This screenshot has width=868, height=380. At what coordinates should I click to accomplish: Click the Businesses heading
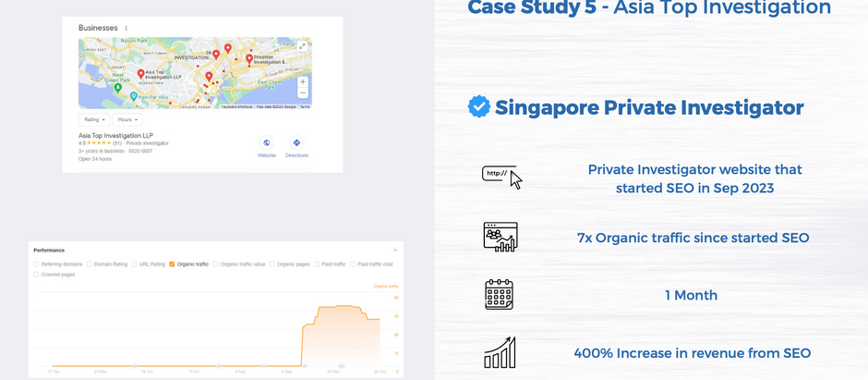pyautogui.click(x=98, y=28)
